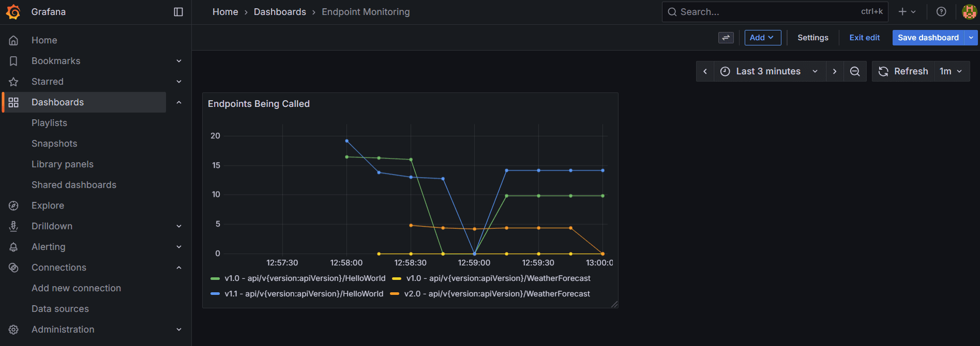Click the Bookmarks icon in sidebar
Viewport: 980px width, 346px height.
point(13,61)
